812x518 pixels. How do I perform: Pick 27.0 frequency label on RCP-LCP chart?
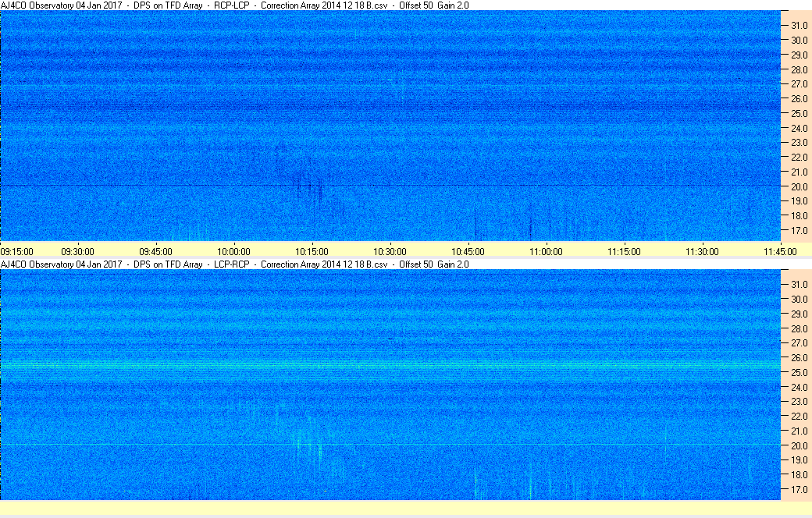[799, 83]
